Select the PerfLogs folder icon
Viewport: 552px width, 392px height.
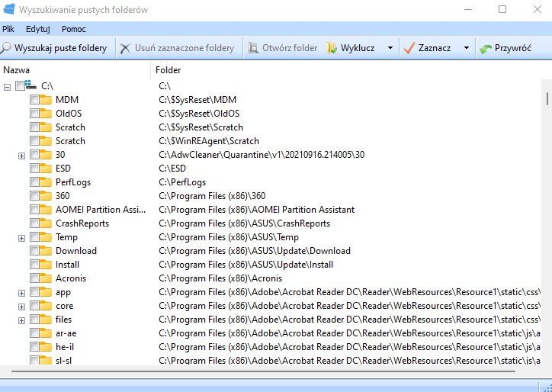tap(46, 182)
